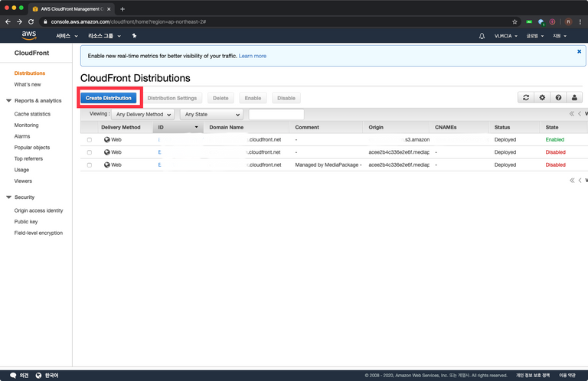Click the green extension icon in Chrome

pyautogui.click(x=529, y=21)
